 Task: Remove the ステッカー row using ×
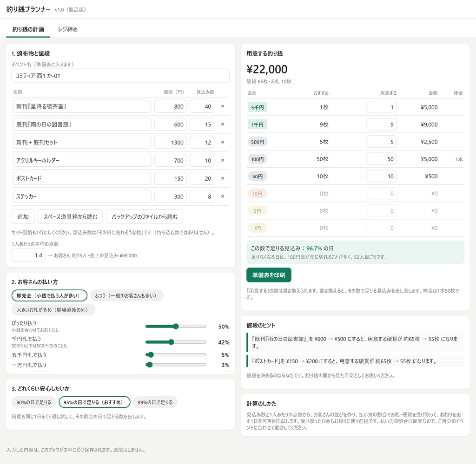(x=223, y=196)
